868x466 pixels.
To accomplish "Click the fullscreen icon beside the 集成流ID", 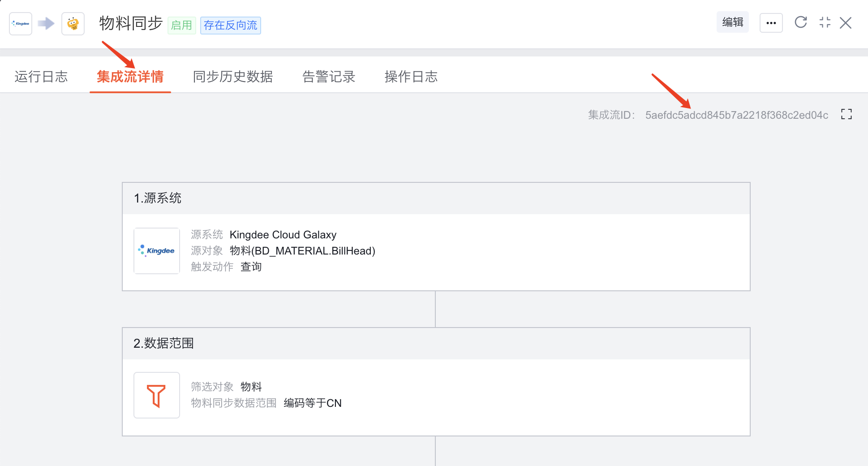I will (x=847, y=114).
